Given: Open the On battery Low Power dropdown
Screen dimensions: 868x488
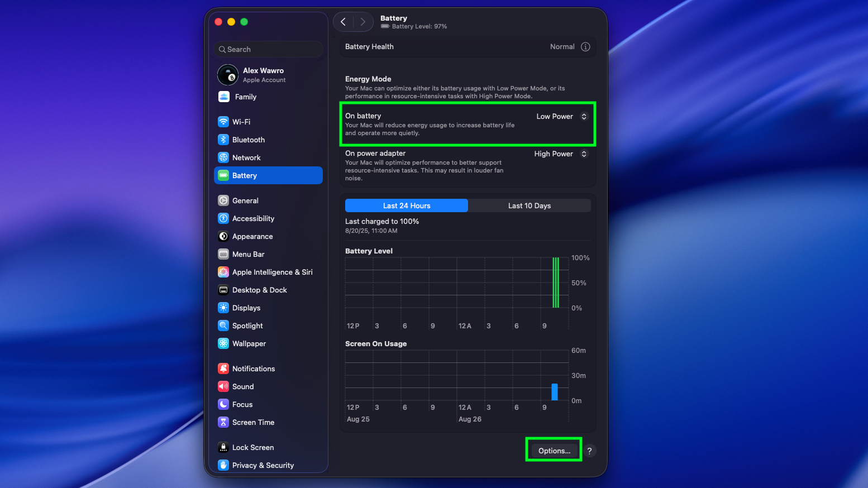Looking at the screenshot, I should point(562,117).
